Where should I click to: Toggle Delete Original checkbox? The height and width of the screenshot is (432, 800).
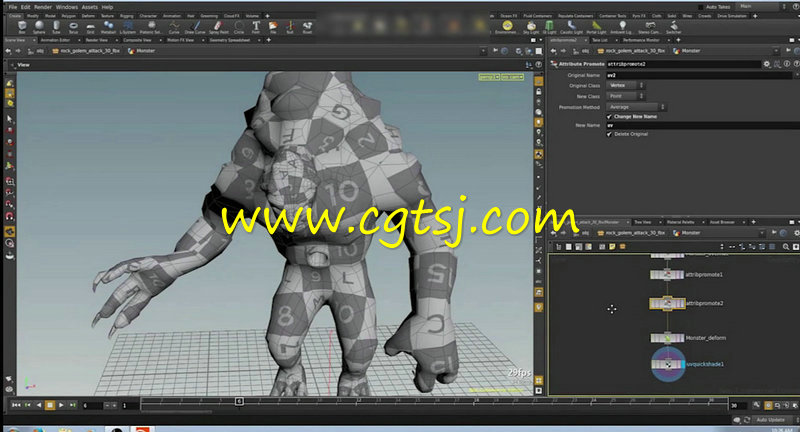point(609,134)
